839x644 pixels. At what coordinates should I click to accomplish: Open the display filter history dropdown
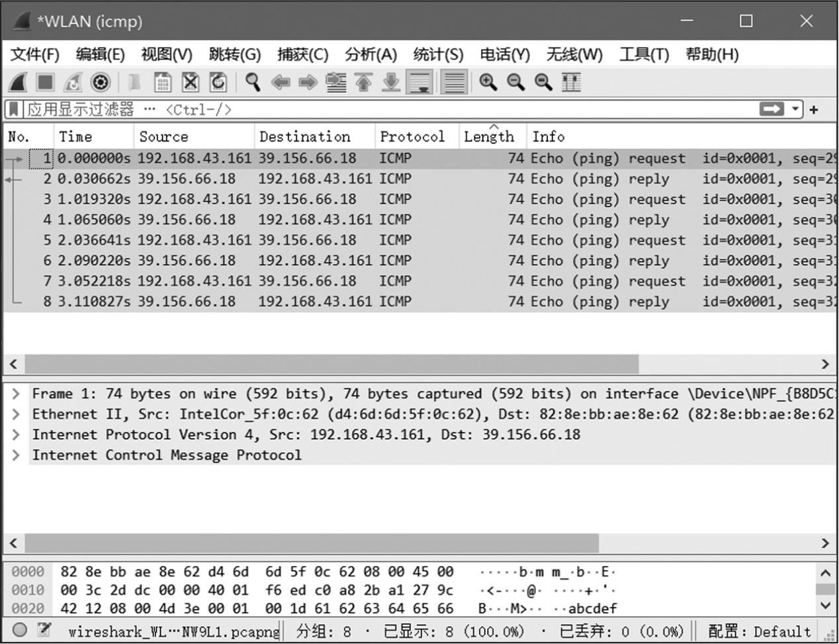click(x=795, y=109)
